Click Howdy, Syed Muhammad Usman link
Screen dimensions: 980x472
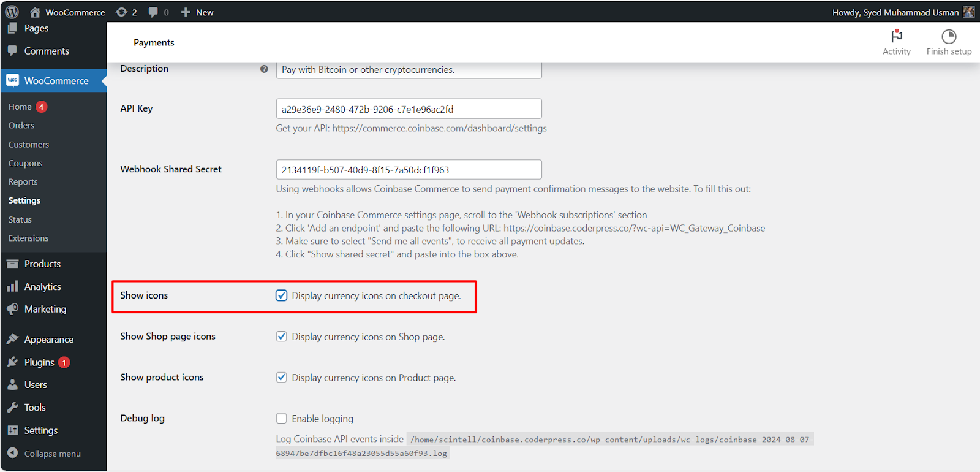click(895, 12)
